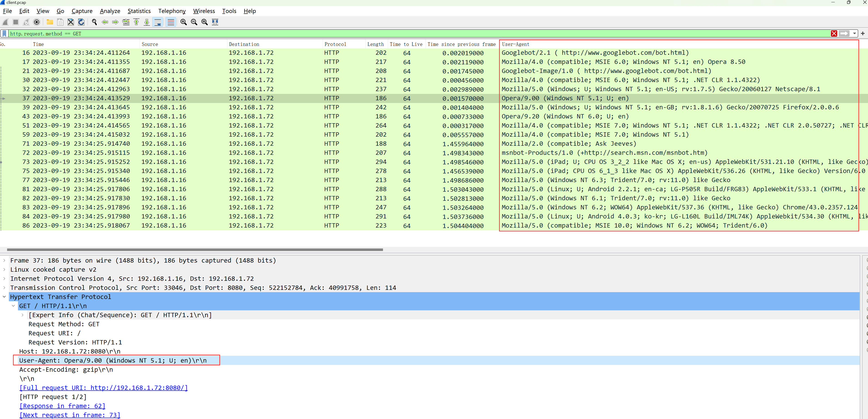Expand the Frame 37 tree row
This screenshot has width=868, height=419.
[4, 261]
